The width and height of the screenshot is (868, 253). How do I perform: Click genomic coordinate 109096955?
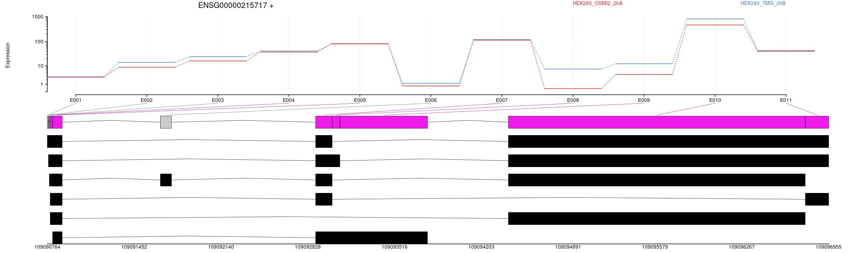click(x=829, y=247)
